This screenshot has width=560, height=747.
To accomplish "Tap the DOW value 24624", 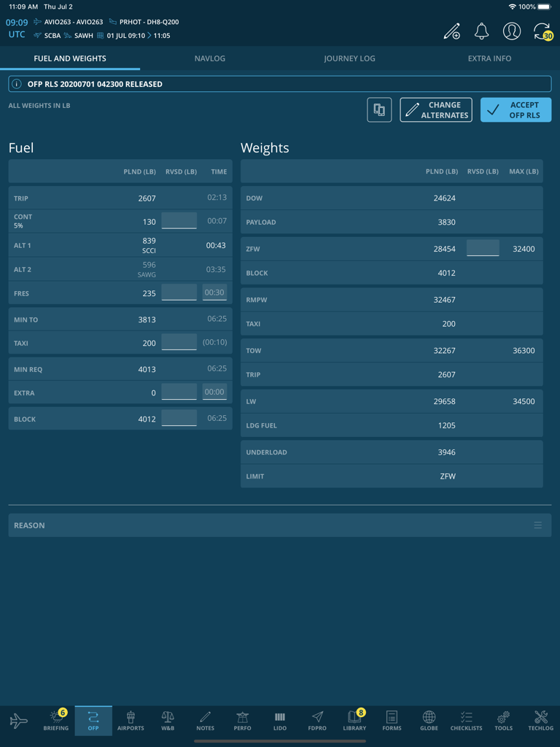I will (444, 198).
